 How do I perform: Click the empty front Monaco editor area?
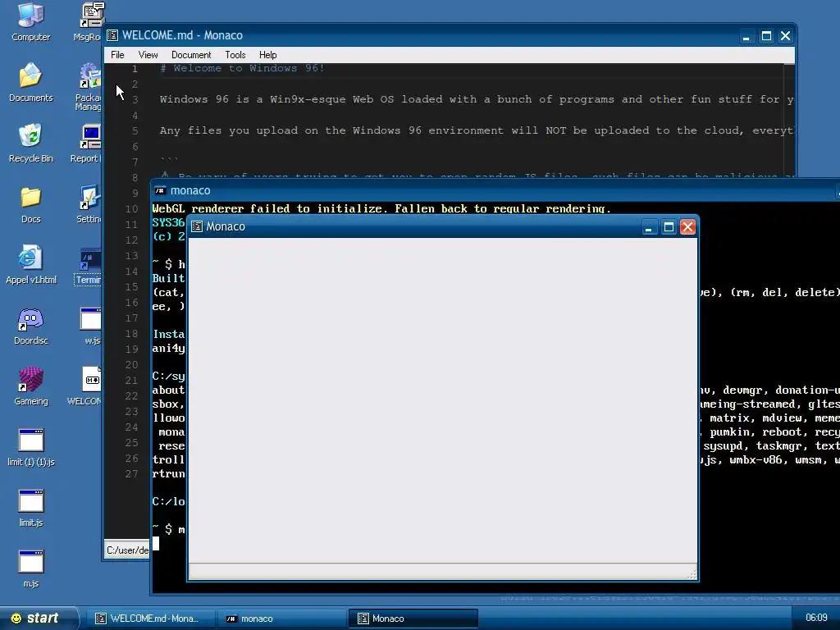[x=442, y=399]
